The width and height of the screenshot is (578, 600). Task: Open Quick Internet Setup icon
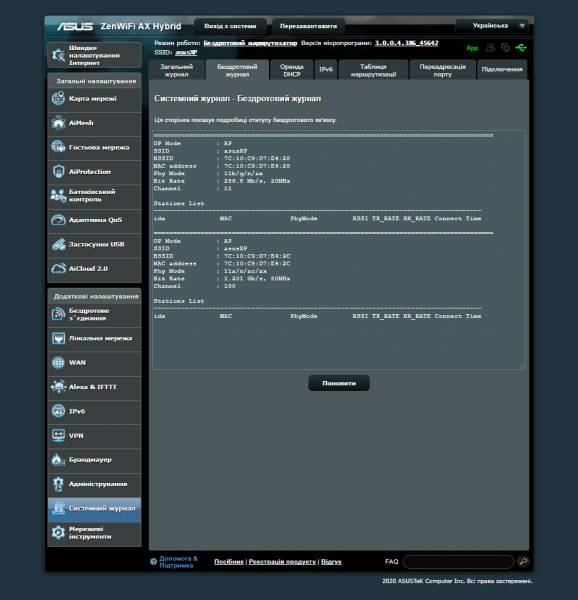click(x=59, y=55)
